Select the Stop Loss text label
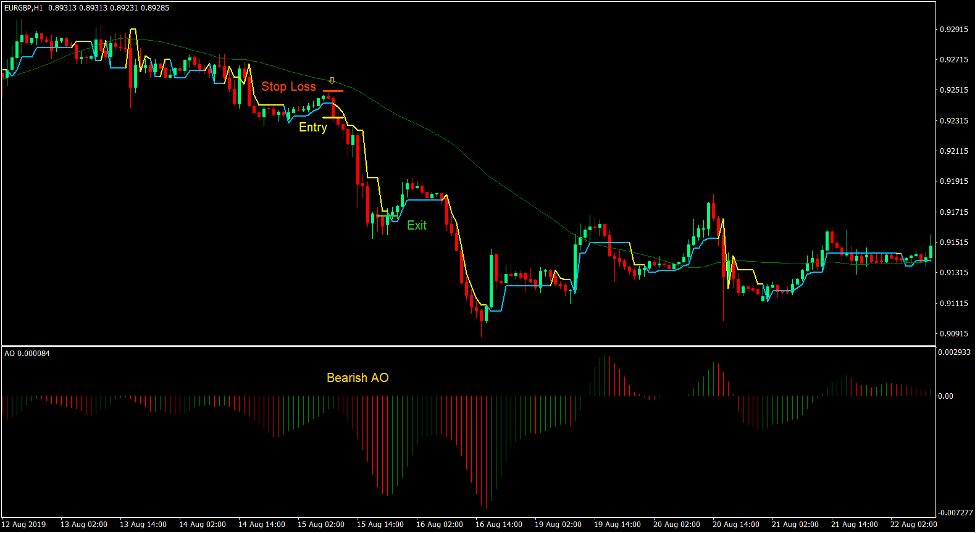The width and height of the screenshot is (977, 533). [x=288, y=87]
